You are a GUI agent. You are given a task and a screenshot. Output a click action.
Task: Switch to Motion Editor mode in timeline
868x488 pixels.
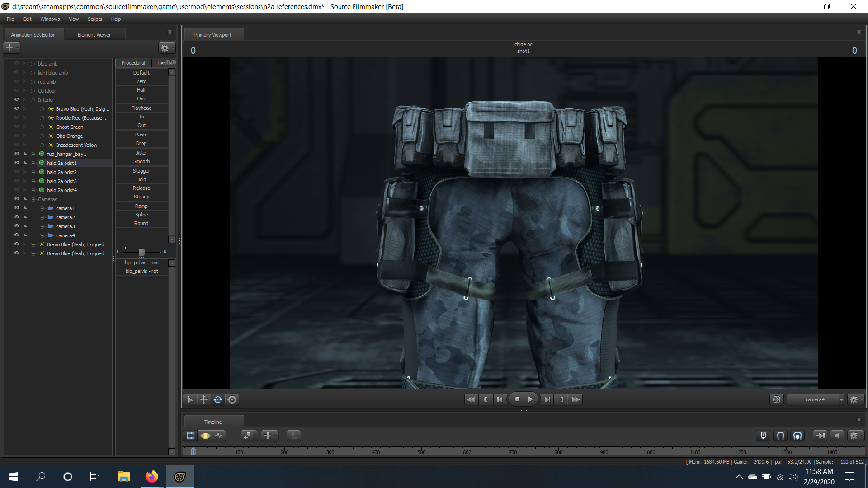(x=205, y=436)
